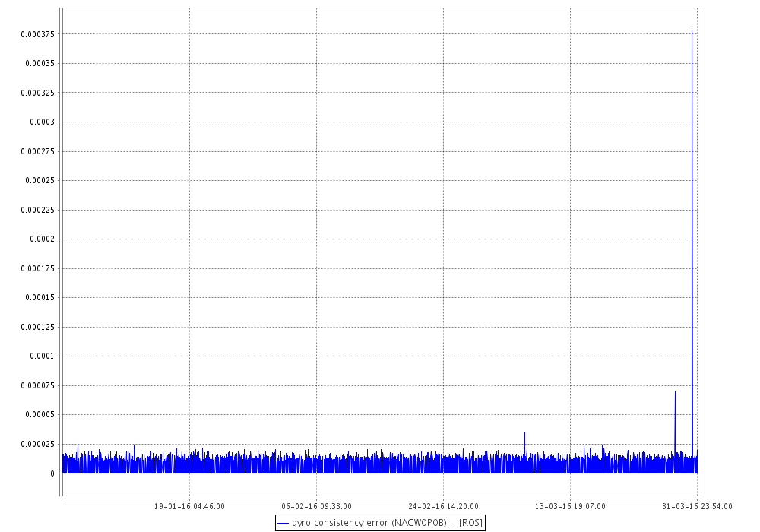Image resolution: width=760 pixels, height=532 pixels.
Task: Click y-axis label 0.000275
Action: coord(38,152)
